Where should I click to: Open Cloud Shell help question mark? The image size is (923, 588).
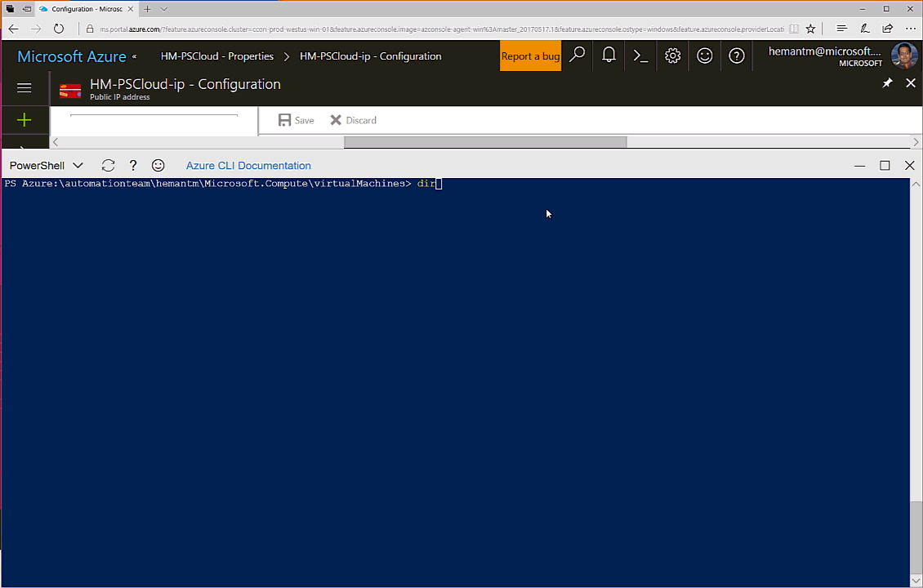click(x=133, y=166)
